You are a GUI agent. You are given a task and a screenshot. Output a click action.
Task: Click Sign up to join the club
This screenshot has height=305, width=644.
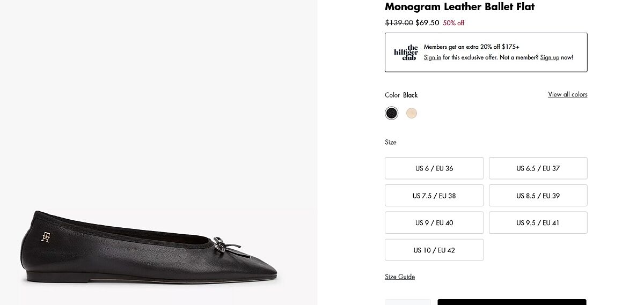click(550, 57)
